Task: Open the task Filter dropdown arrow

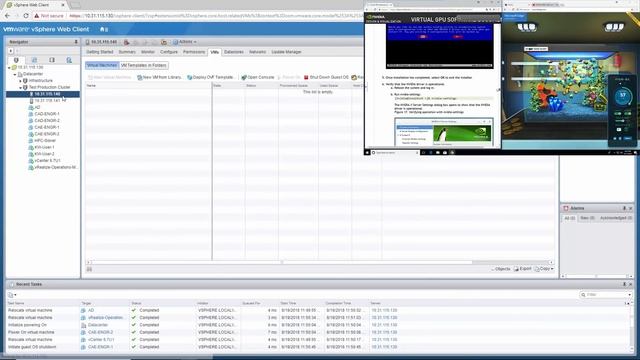Action: (630, 295)
